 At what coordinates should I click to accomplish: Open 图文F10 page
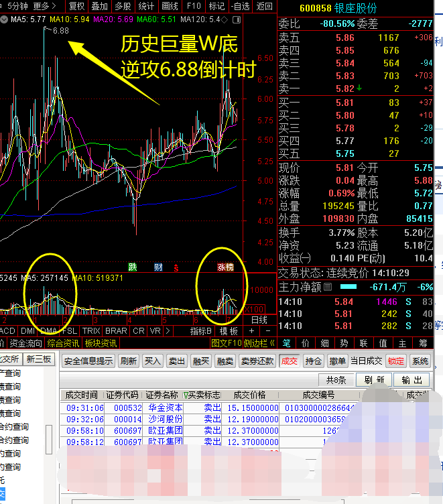click(227, 343)
